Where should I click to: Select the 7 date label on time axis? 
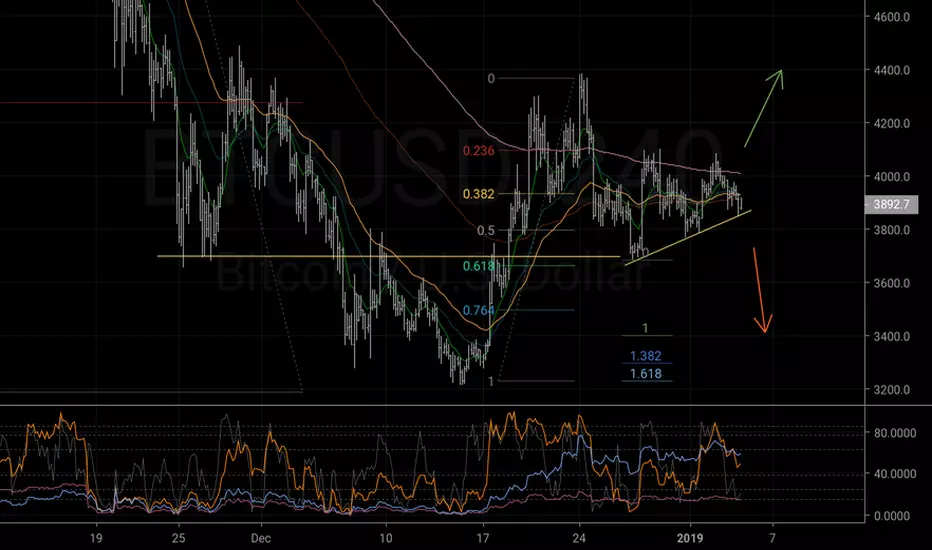click(772, 538)
